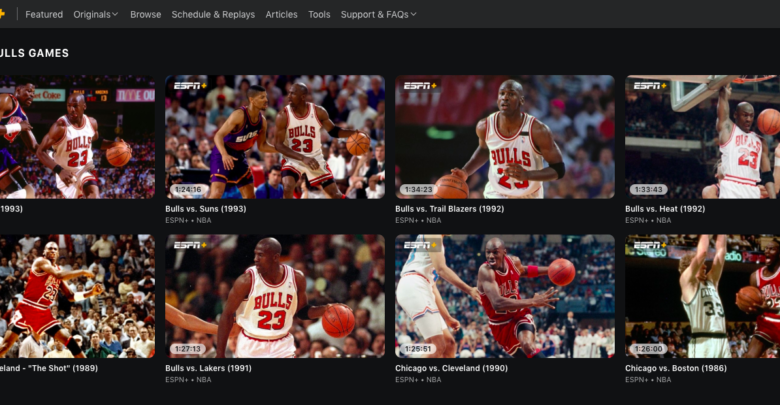Screen dimensions: 780x405
Task: Click ESPN+ badge on Bulls vs. Heat thumbnail
Action: 650,86
